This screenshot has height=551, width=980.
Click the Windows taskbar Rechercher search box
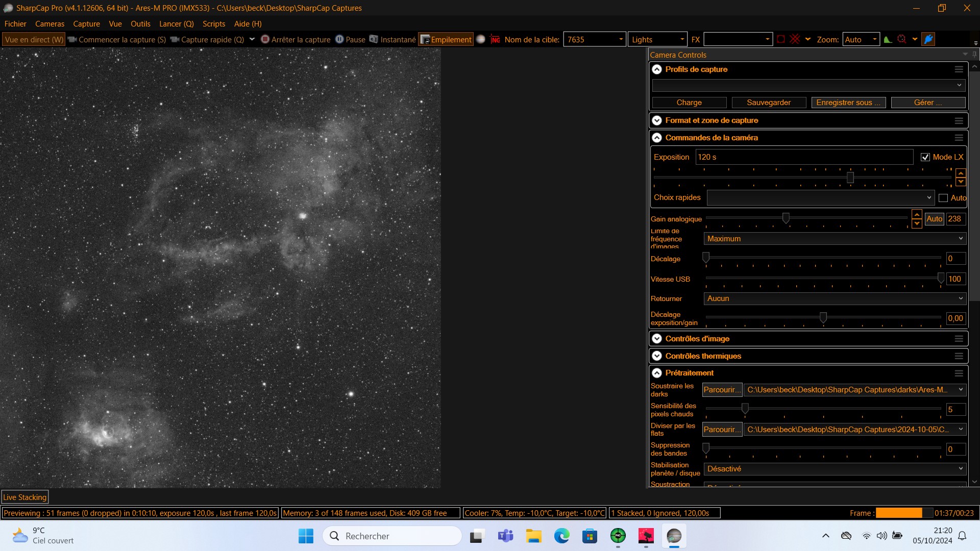(x=392, y=536)
